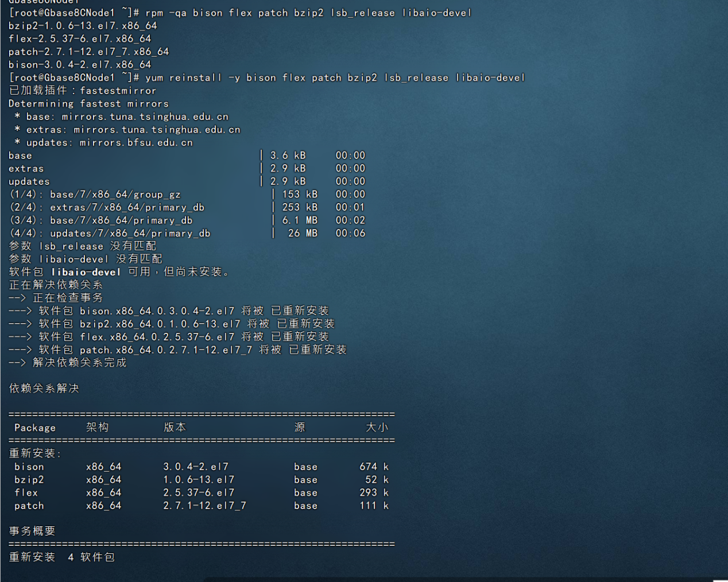
Task: Click the '参数 lsb_release 没有匹配' message
Action: (83, 246)
